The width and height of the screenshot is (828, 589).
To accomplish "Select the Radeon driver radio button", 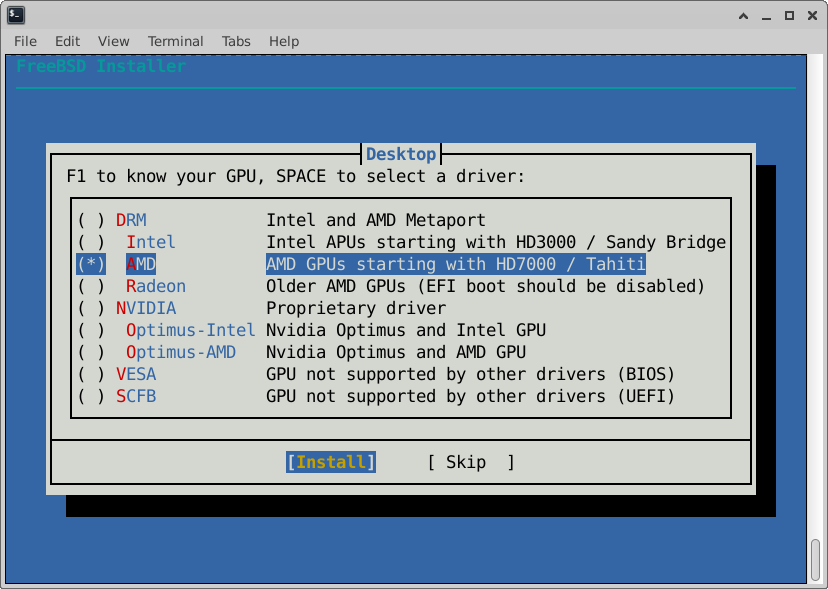I will [91, 286].
